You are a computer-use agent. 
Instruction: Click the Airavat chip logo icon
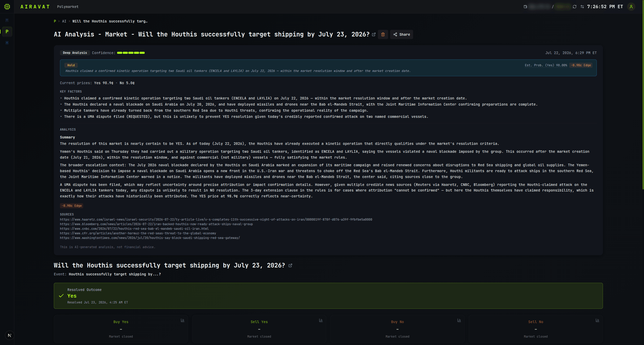point(7,7)
